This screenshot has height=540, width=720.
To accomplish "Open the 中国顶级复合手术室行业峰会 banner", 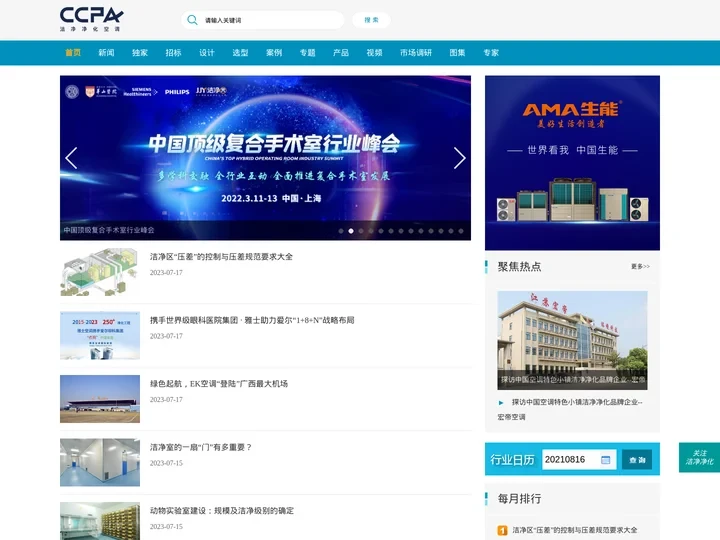I will coord(265,158).
